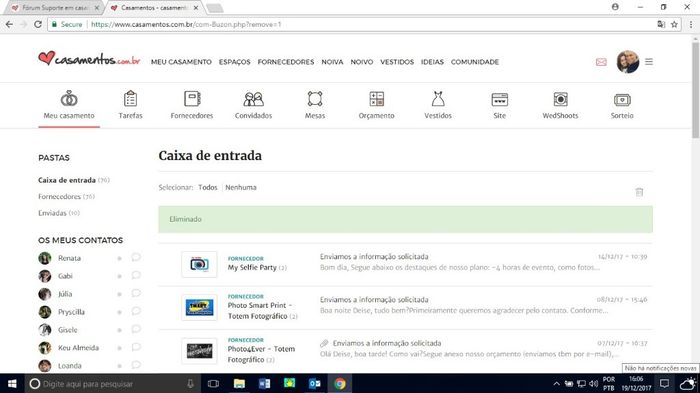Open the hamburger menu beside profile photo
700x393 pixels.
[649, 62]
